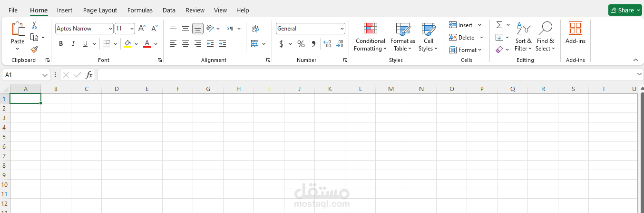Image resolution: width=644 pixels, height=213 pixels.
Task: Toggle Underline formatting
Action: click(86, 44)
